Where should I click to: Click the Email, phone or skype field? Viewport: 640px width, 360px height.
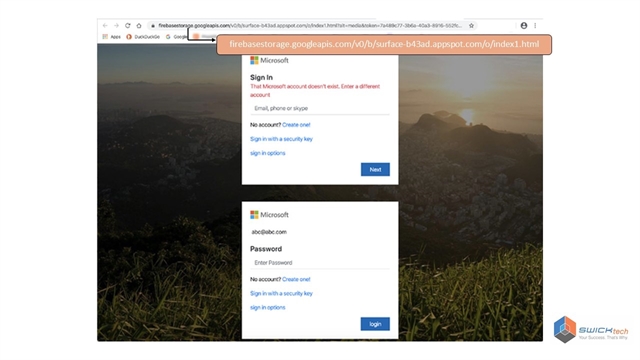tap(320, 109)
